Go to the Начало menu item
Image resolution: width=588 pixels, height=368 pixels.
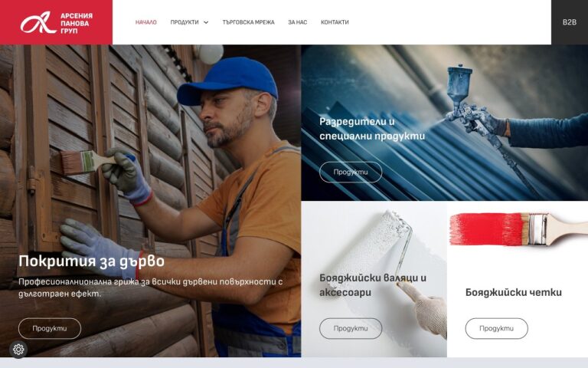click(146, 22)
